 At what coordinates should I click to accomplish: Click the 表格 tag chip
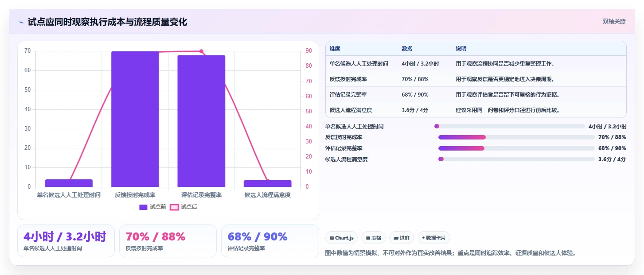374,238
